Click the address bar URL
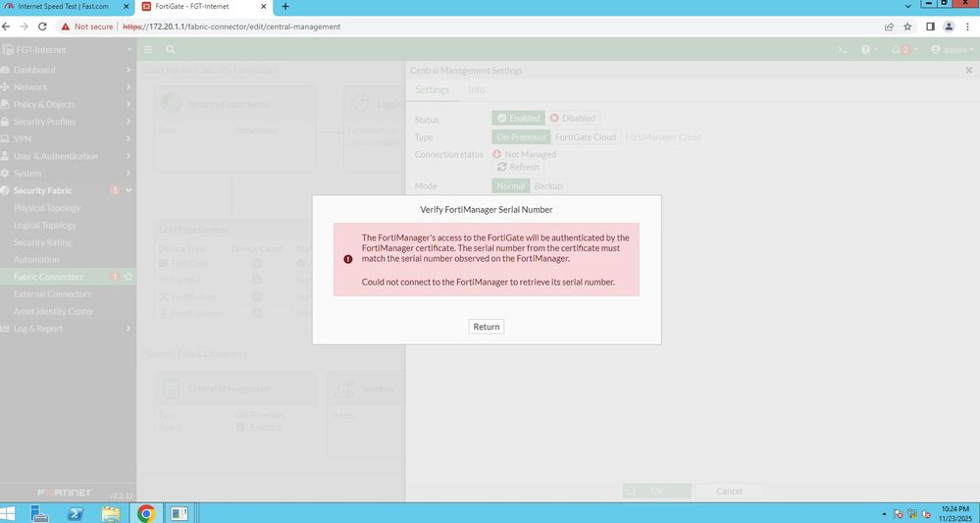This screenshot has width=980, height=523. tap(232, 26)
